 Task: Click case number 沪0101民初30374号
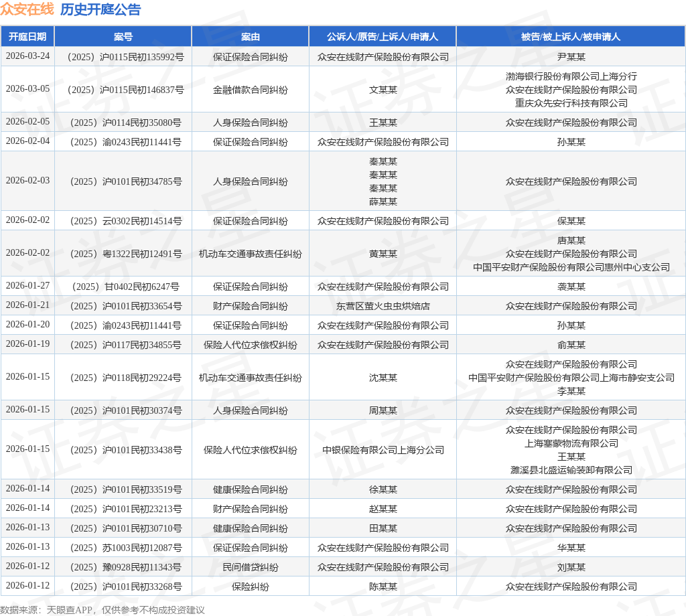click(142, 410)
